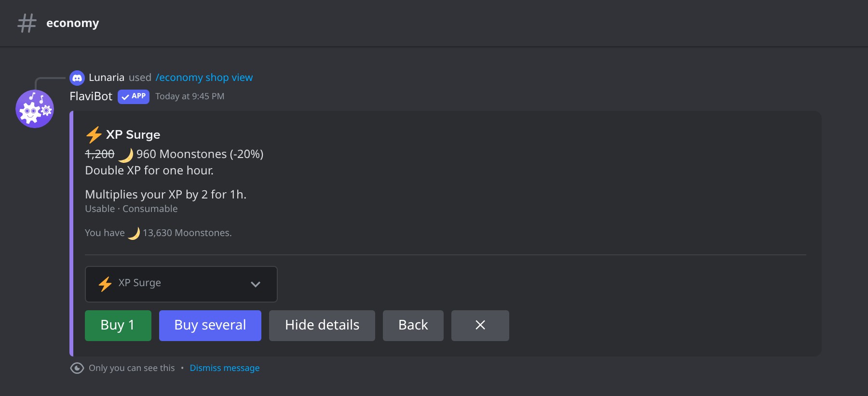Click the moon icon beside 13,630 Moonstones
868x396 pixels.
[x=134, y=233]
